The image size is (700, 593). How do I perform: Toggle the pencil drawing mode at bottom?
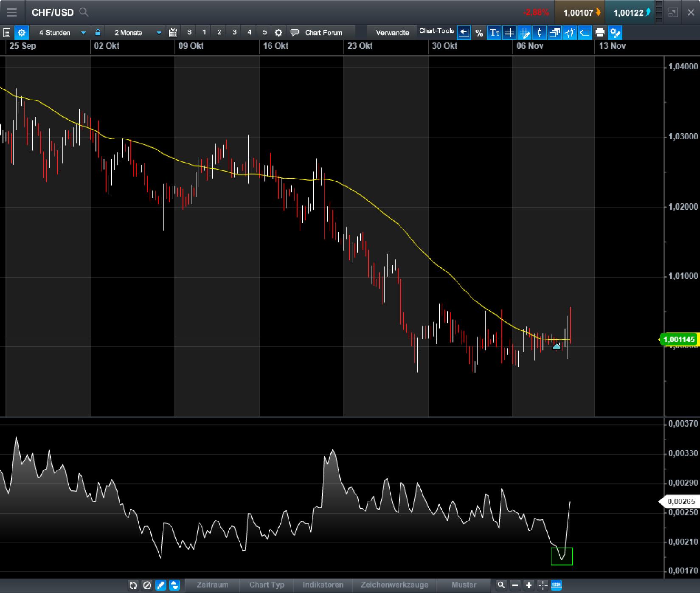[x=160, y=585]
